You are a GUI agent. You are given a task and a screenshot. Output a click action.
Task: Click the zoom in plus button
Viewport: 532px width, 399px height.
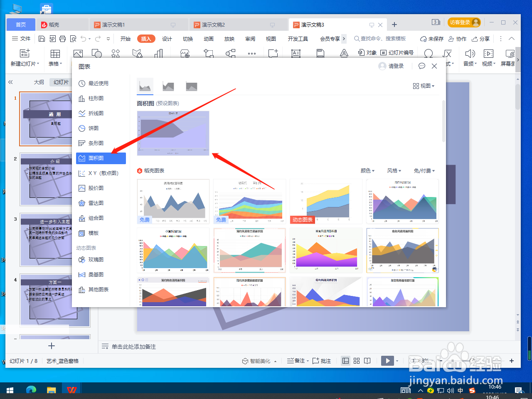pyautogui.click(x=512, y=361)
